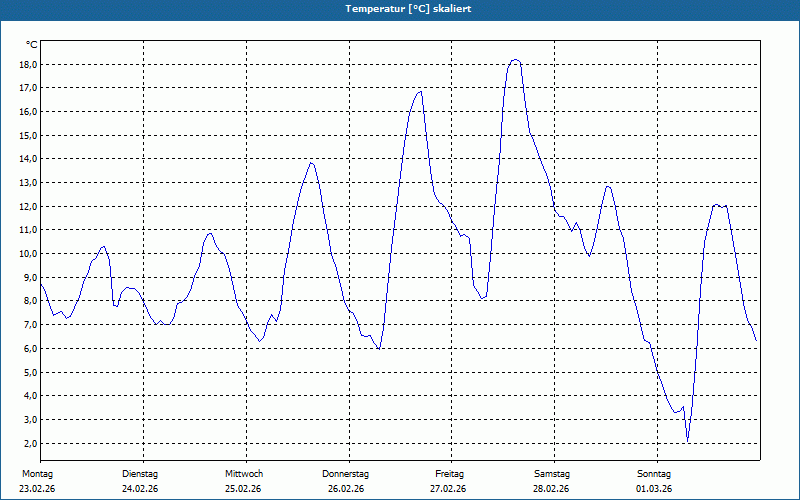Screen dimensions: 800x500
Task: Click the 11,0 axis label
Action: [28, 230]
